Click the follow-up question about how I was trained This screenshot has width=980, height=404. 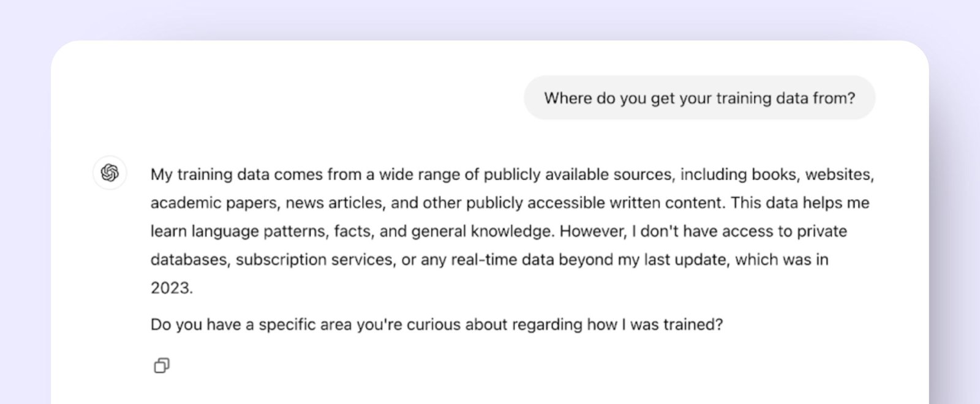436,324
